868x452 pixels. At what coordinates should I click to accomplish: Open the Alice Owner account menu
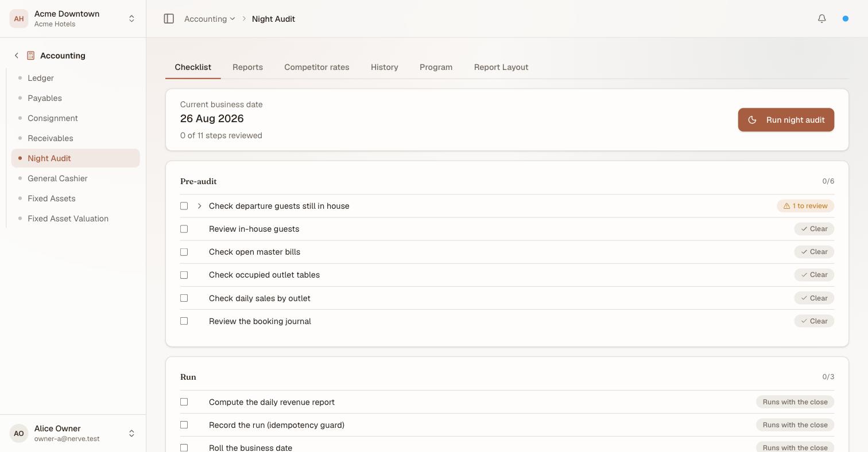click(73, 433)
